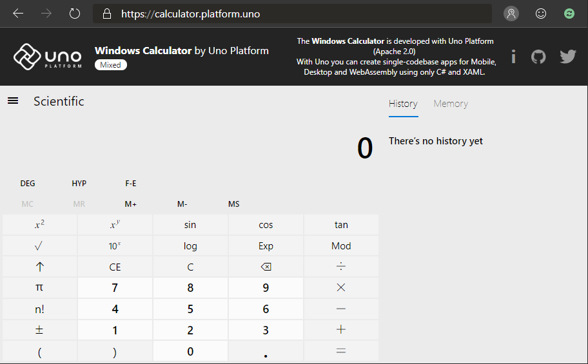Screen dimensions: 588x364
Task: Click the smiley feedback icon
Action: tap(541, 14)
